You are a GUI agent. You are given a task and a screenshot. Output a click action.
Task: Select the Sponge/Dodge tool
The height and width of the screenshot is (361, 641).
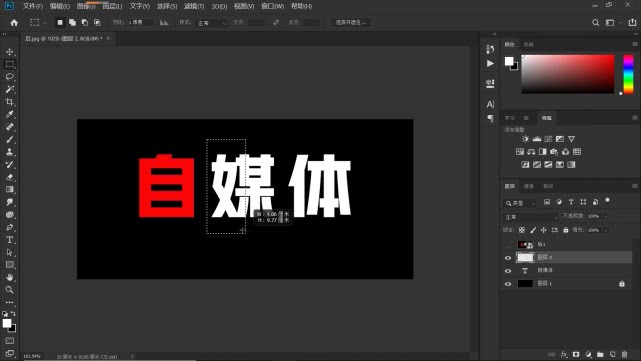click(10, 215)
